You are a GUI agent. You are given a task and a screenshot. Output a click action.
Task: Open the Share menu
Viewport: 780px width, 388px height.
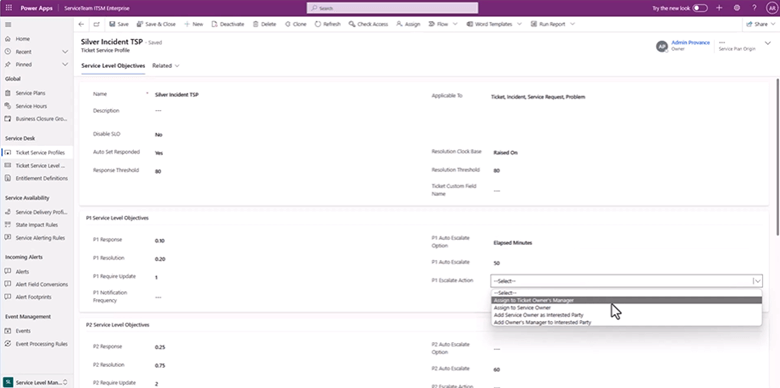coord(762,24)
